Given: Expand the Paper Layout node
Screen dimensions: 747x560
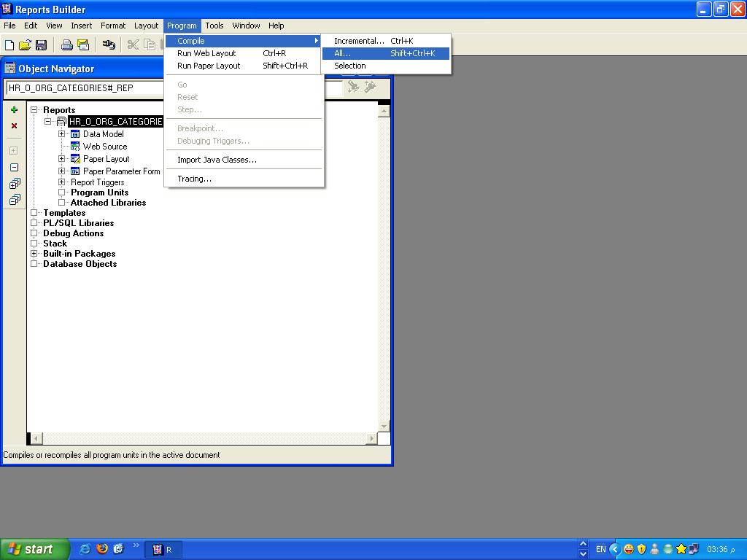Looking at the screenshot, I should [x=62, y=159].
